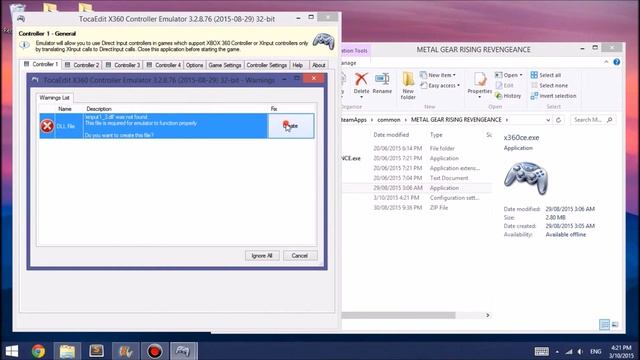Click METAL GEAR RISING REVENGEANCE in the address path
Screen dimensions: 640x360
(456, 120)
